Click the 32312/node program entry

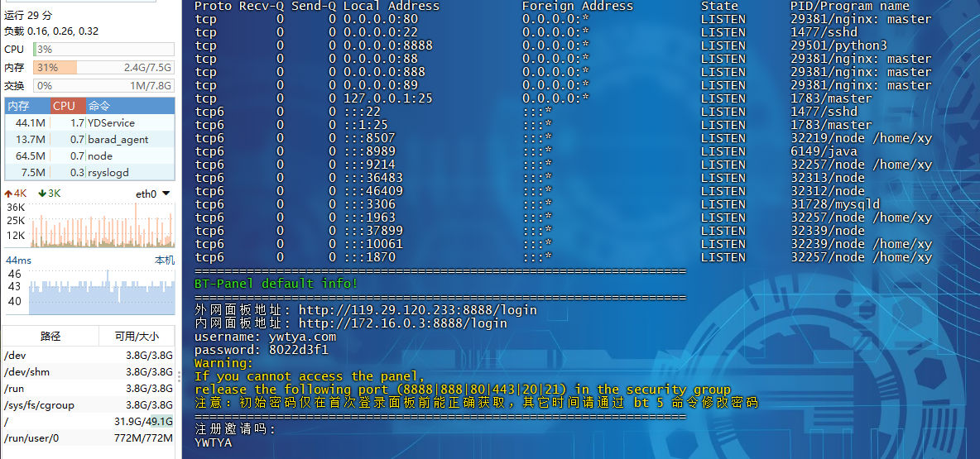click(x=828, y=191)
